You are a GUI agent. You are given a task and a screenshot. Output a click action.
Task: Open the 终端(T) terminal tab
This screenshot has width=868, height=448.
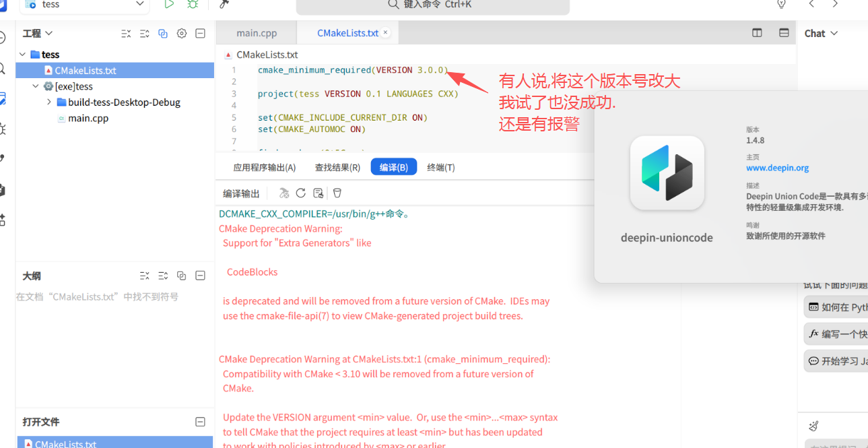pyautogui.click(x=441, y=167)
